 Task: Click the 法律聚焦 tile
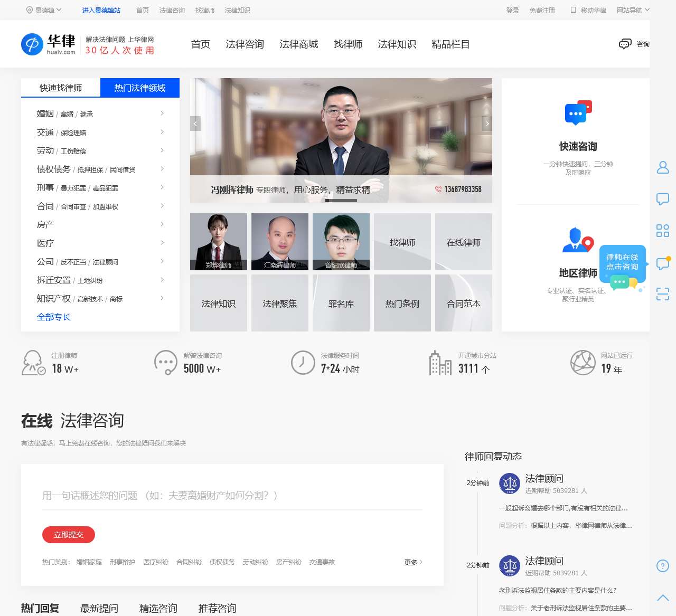coord(280,303)
